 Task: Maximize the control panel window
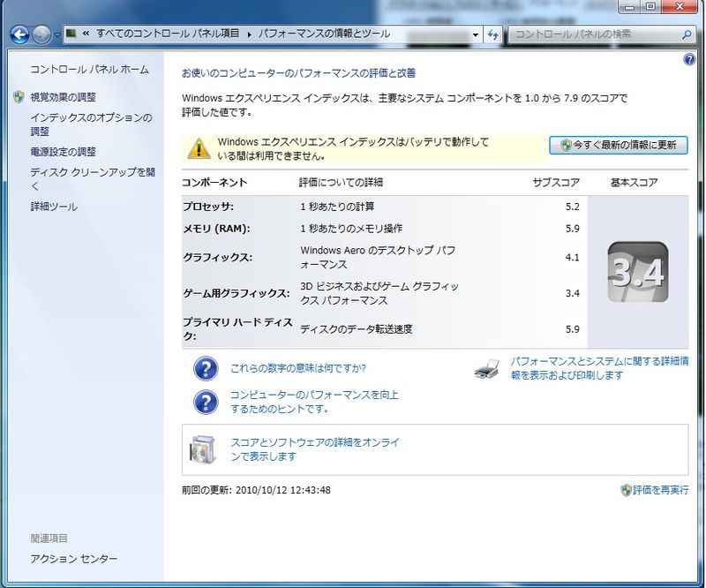[650, 6]
